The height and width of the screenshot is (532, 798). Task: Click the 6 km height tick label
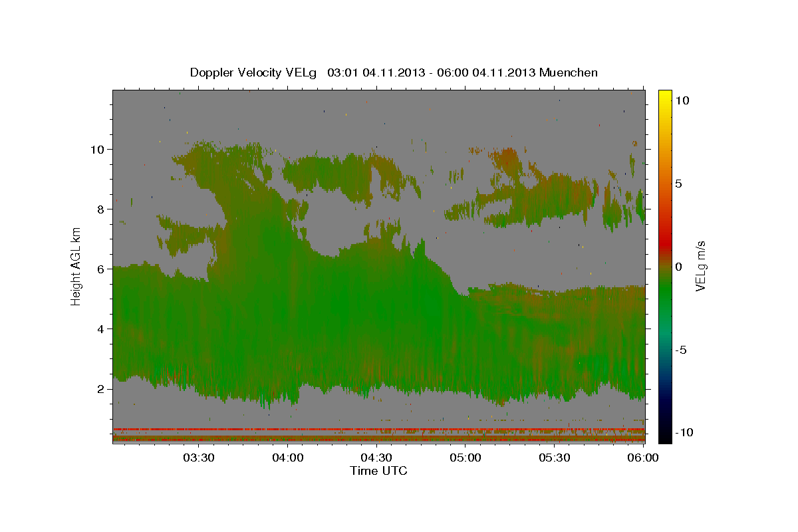[102, 269]
